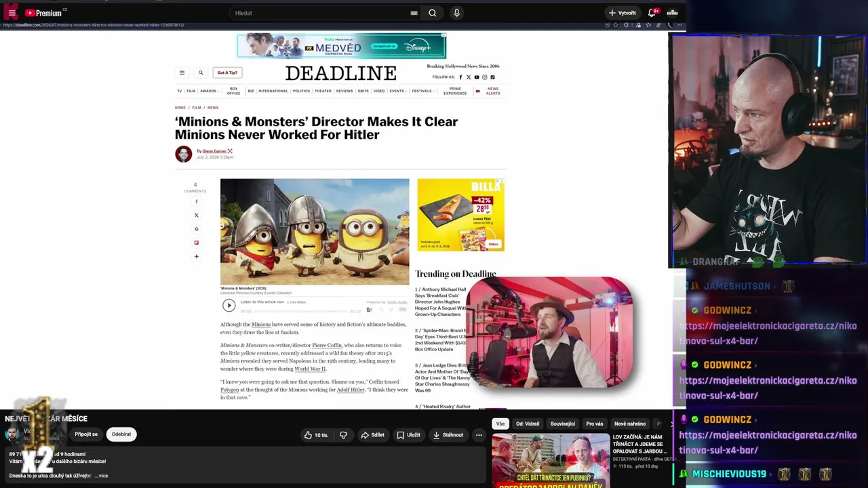
Task: Save the video with Uložit
Action: 409,435
